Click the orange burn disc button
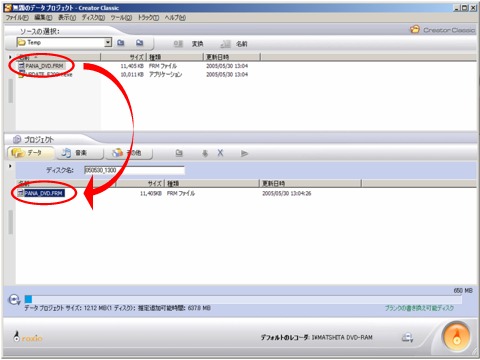 [457, 337]
